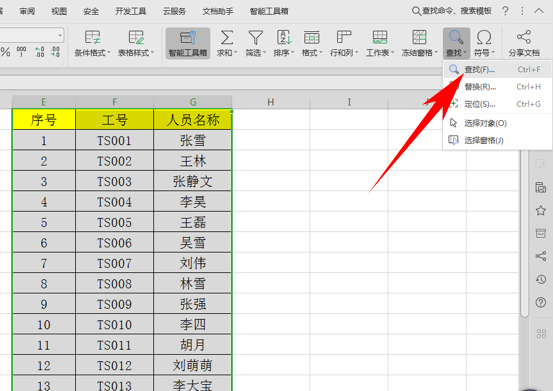
Task: Click the star favorites icon in right sidebar
Action: click(541, 211)
